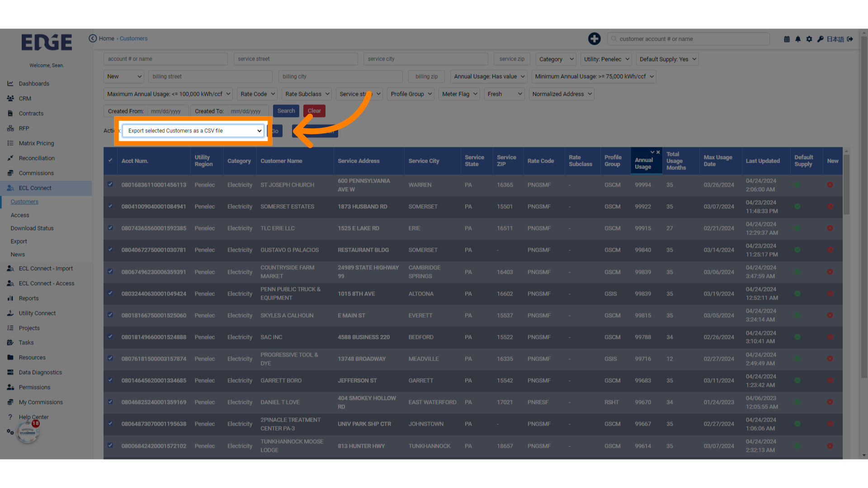The image size is (868, 488).
Task: Open settings gear icon in header
Action: click(x=809, y=39)
